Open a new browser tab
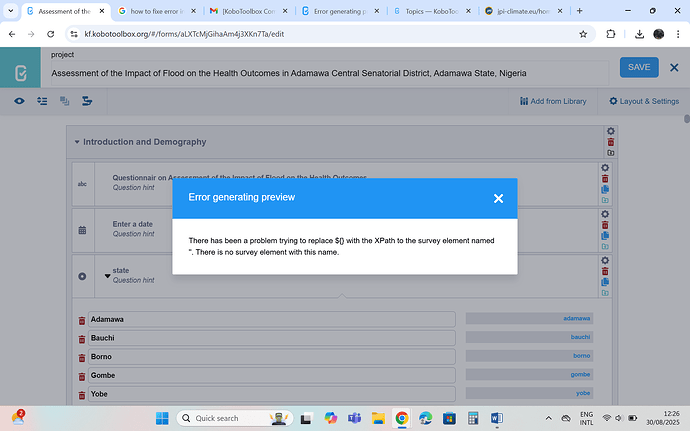Image resolution: width=690 pixels, height=431 pixels. pyautogui.click(x=580, y=11)
